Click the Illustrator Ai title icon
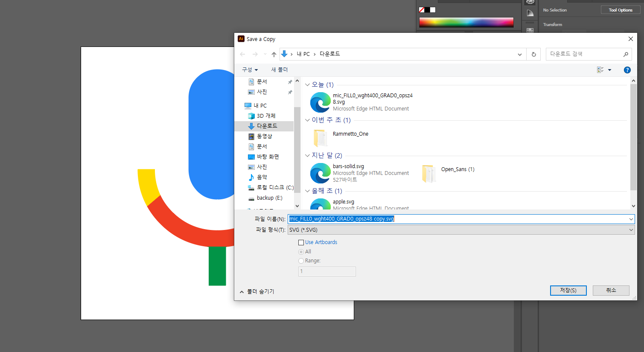This screenshot has width=644, height=352. point(241,39)
